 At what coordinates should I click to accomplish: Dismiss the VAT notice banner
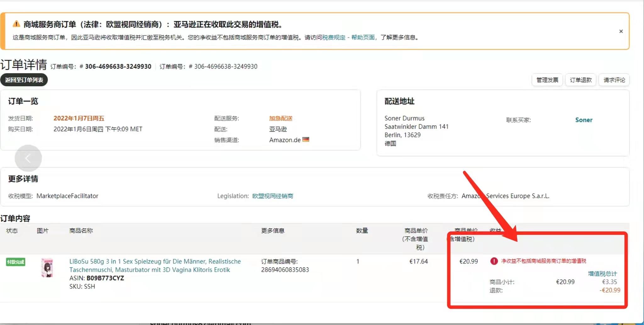click(x=621, y=31)
